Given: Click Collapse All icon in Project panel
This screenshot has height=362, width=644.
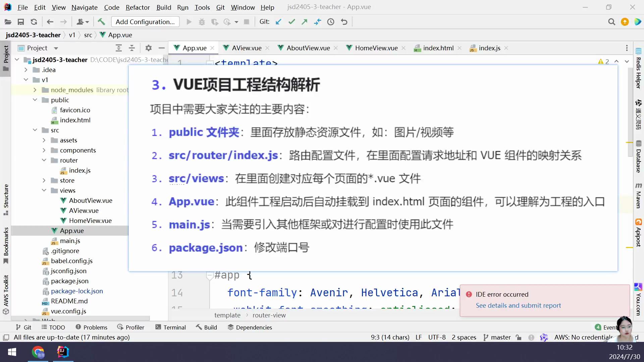Looking at the screenshot, I should pos(132,48).
